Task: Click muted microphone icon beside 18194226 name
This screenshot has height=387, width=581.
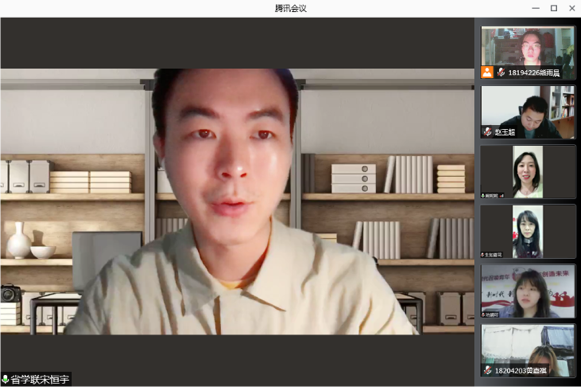Action: tap(501, 72)
